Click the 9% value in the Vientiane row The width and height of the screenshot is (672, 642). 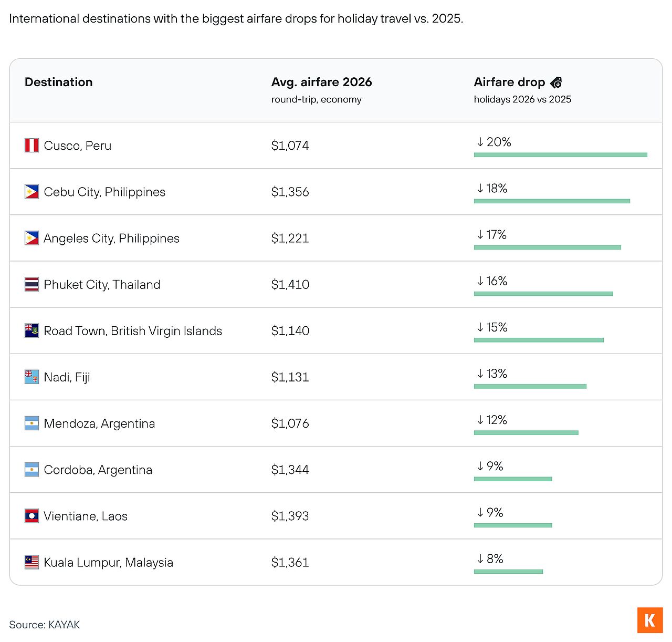click(495, 512)
